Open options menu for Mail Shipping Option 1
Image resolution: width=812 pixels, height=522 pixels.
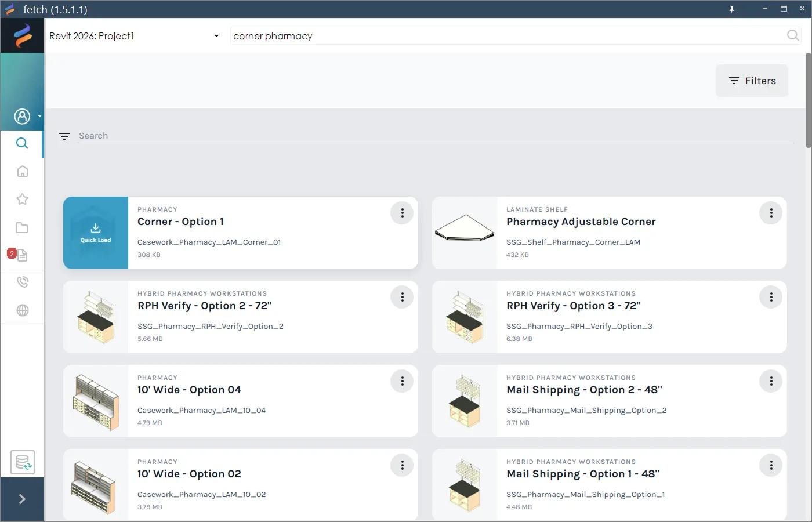tap(771, 465)
